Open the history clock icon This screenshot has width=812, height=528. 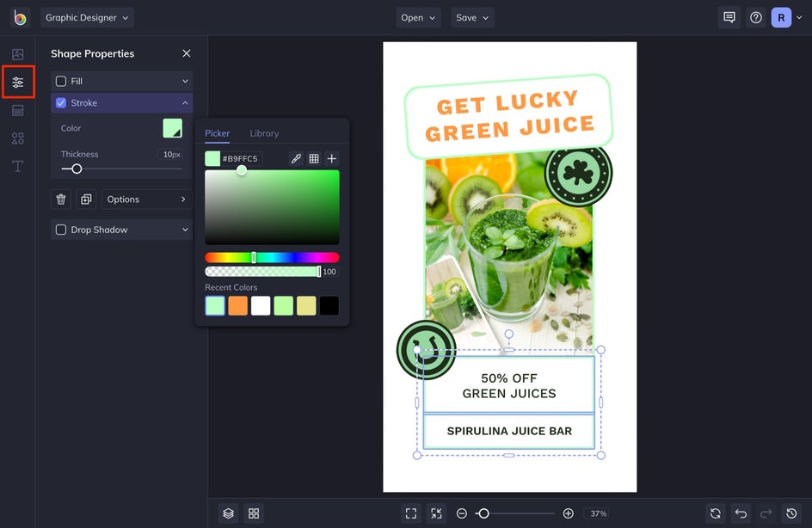[791, 513]
